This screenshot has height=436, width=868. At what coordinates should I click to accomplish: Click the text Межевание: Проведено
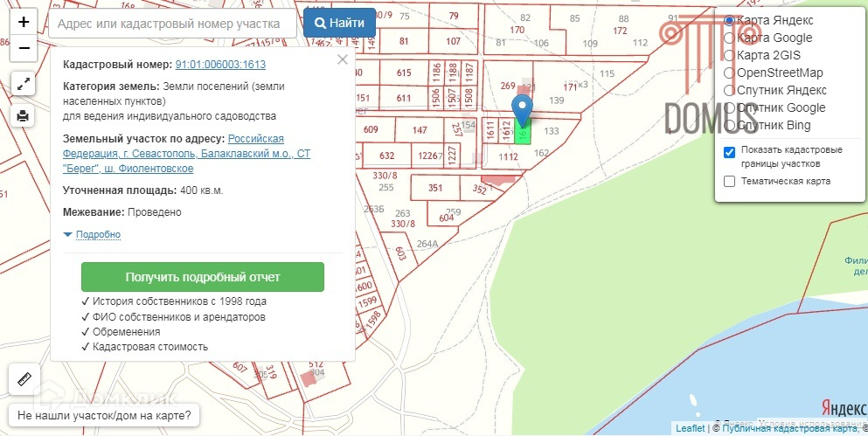pos(122,212)
